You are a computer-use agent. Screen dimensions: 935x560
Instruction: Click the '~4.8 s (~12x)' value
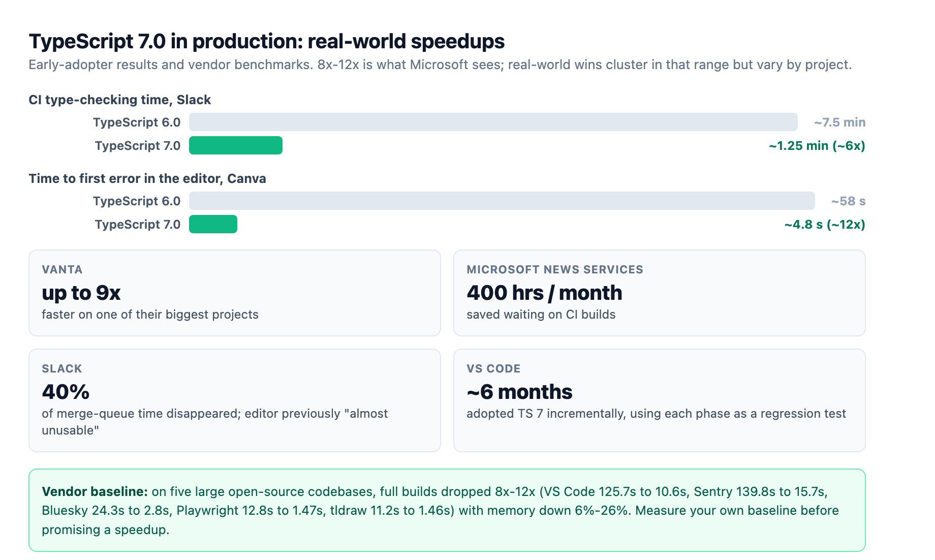tap(825, 225)
